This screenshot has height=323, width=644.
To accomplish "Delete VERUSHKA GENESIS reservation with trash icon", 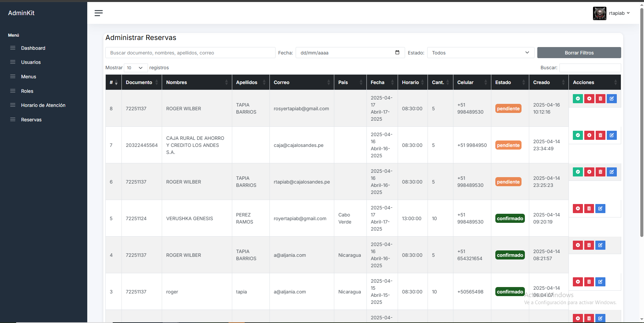I will coord(589,208).
